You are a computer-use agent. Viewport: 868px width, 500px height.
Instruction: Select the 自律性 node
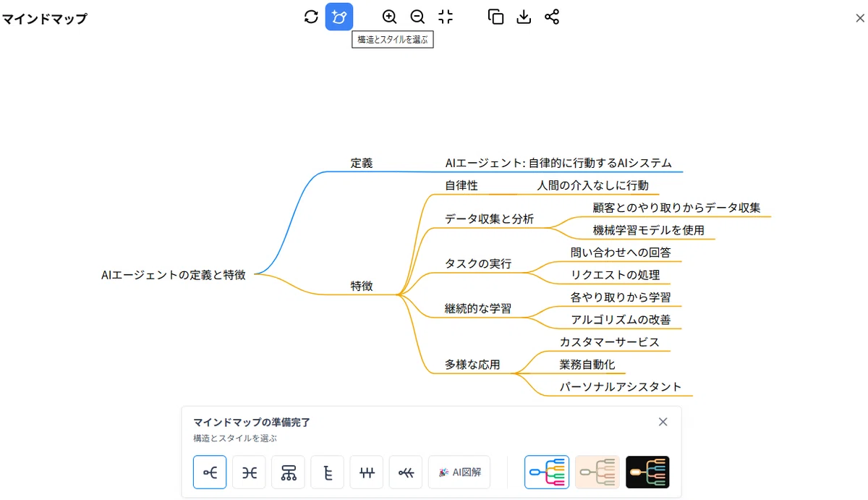coord(461,185)
